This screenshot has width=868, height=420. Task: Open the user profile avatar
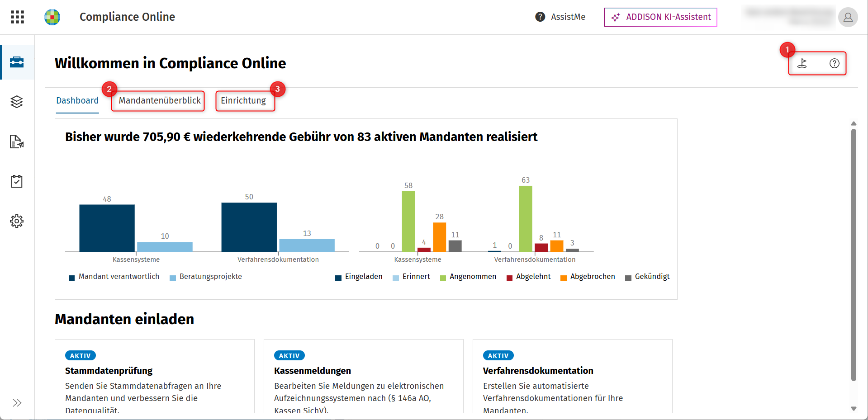848,17
